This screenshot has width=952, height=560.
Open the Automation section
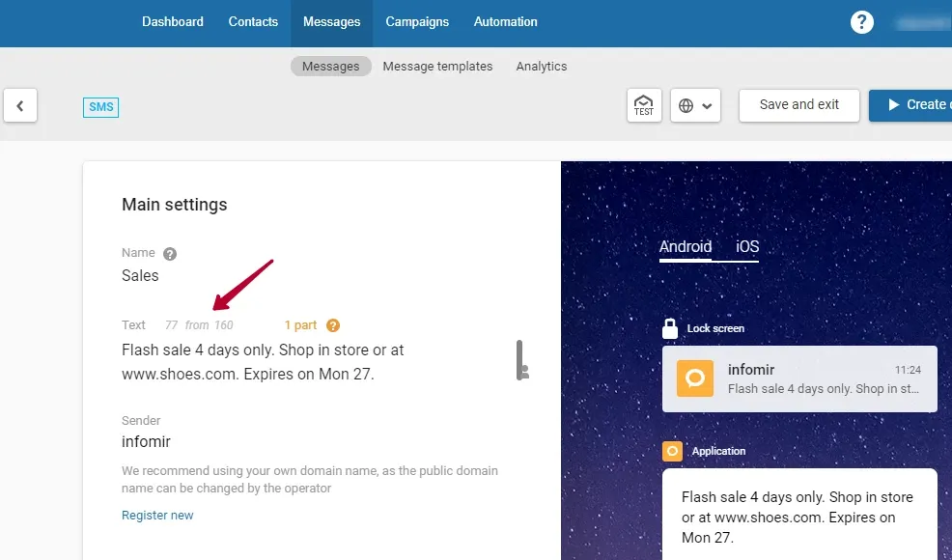click(x=506, y=22)
